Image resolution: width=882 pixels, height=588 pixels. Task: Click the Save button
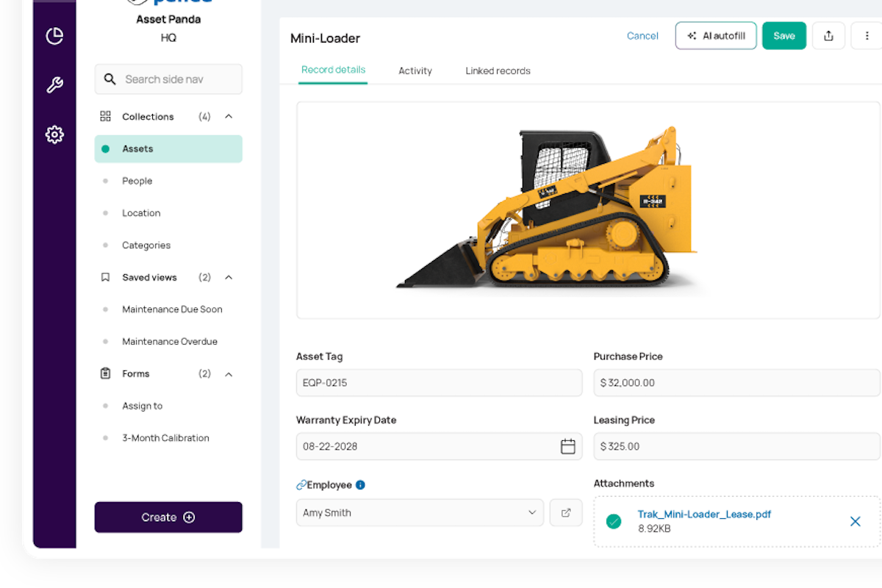coord(784,36)
